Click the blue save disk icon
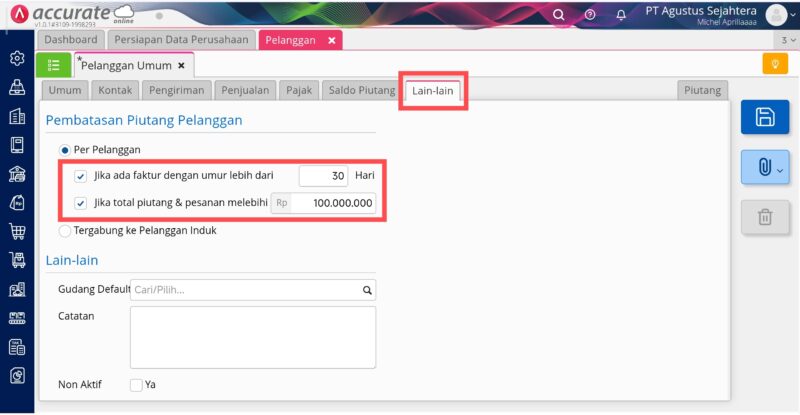800x415 pixels. click(x=764, y=117)
